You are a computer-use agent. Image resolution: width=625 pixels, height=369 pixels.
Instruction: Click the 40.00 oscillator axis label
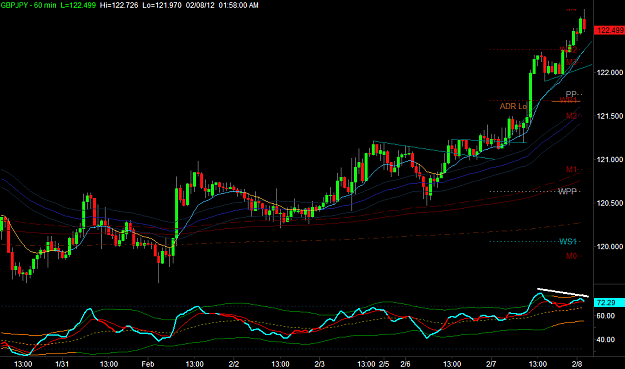605,340
